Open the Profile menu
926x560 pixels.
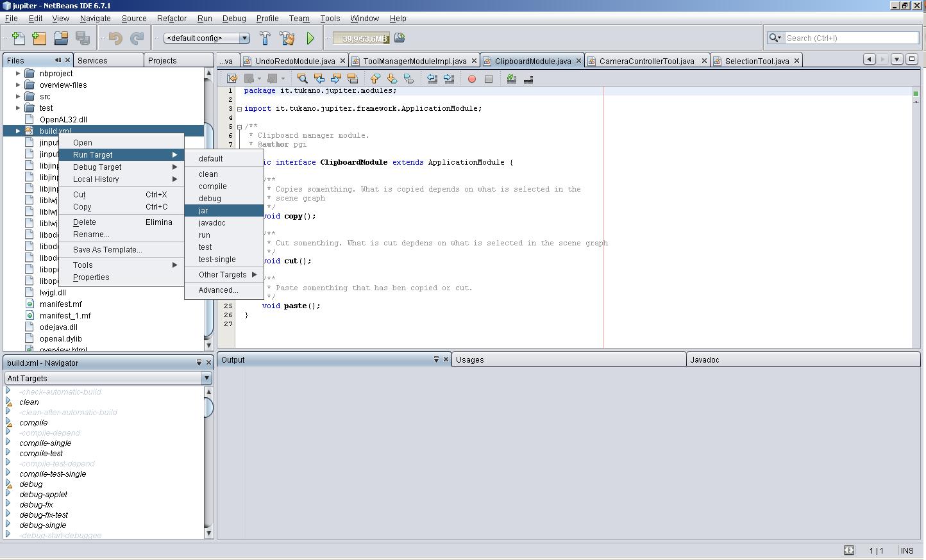point(267,19)
